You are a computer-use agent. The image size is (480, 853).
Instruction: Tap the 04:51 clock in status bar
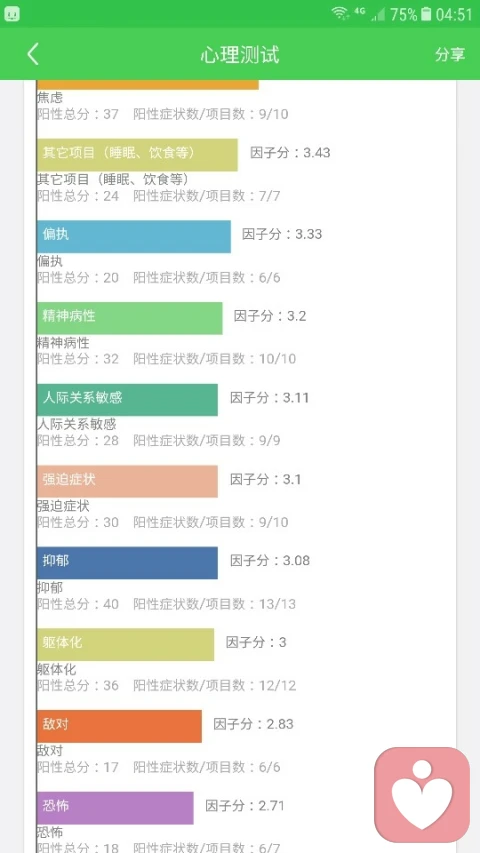coord(454,14)
